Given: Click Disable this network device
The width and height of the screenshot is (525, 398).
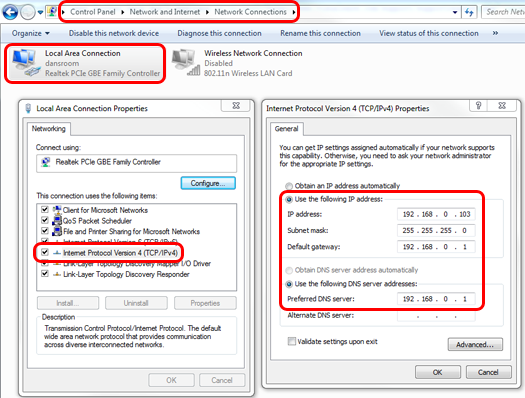Looking at the screenshot, I should tap(114, 33).
